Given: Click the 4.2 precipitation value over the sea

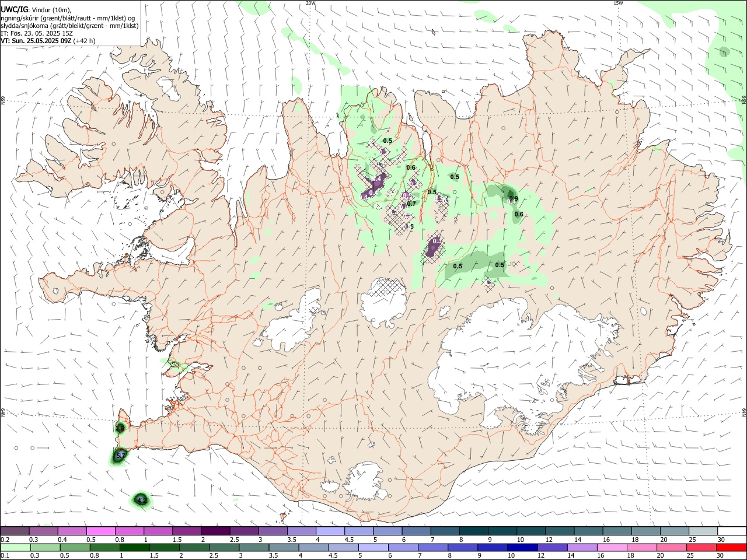Looking at the screenshot, I should click(x=141, y=500).
